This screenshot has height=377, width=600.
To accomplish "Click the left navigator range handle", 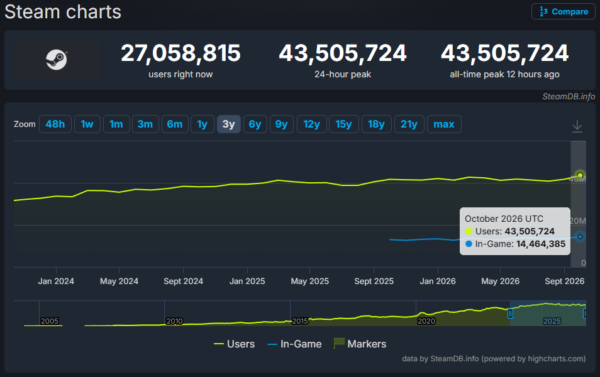I will tap(510, 314).
